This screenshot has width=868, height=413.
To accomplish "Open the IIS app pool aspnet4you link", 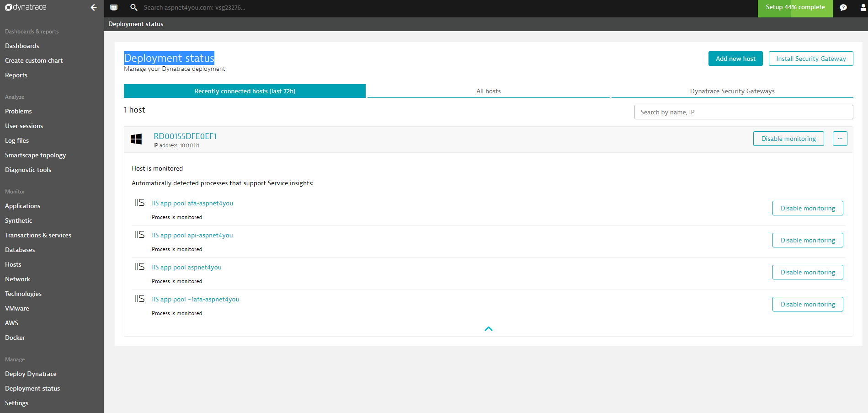I will tap(186, 267).
